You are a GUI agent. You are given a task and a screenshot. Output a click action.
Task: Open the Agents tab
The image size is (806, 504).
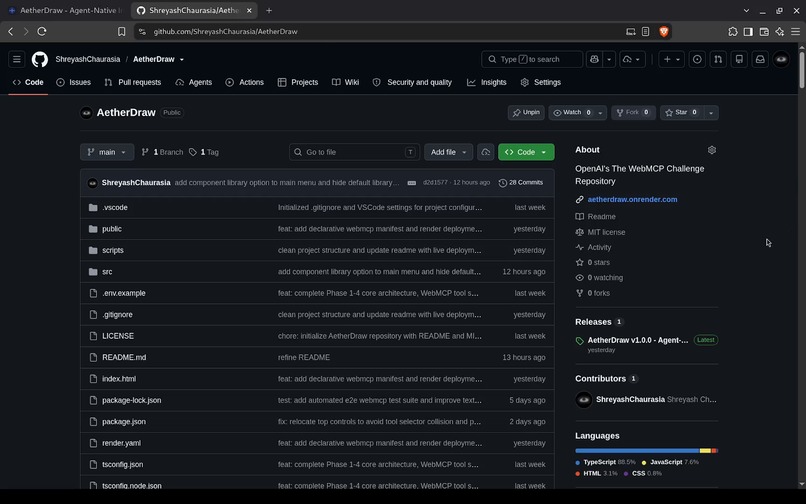194,82
